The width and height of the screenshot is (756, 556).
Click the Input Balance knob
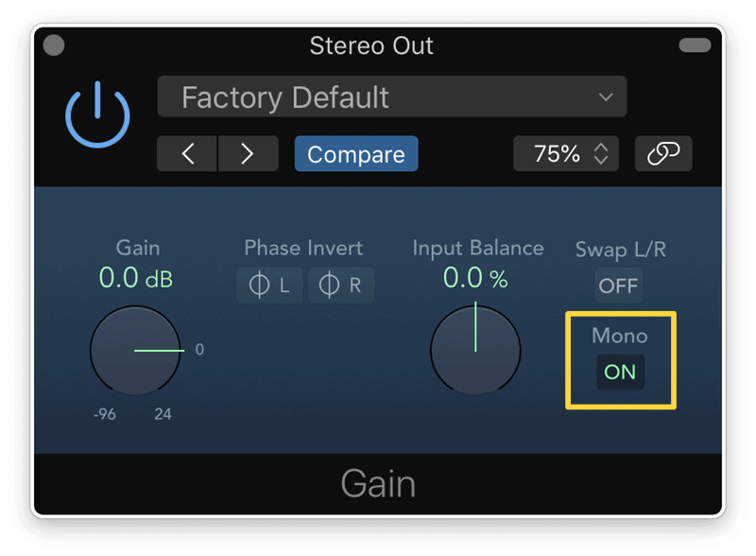[x=475, y=351]
